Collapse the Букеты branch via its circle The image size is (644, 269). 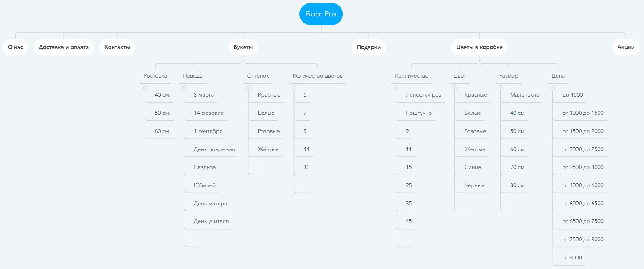pyautogui.click(x=243, y=63)
